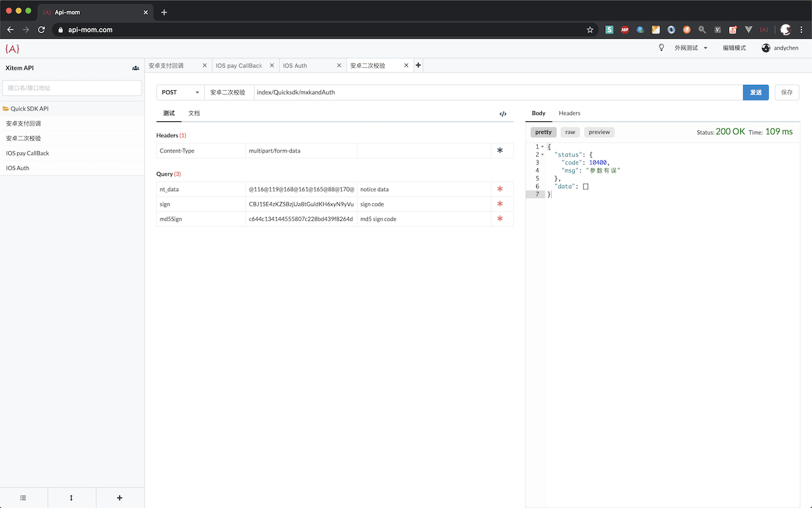The image size is (812, 508).
Task: Collapse JSON root object at line 1
Action: [x=542, y=147]
